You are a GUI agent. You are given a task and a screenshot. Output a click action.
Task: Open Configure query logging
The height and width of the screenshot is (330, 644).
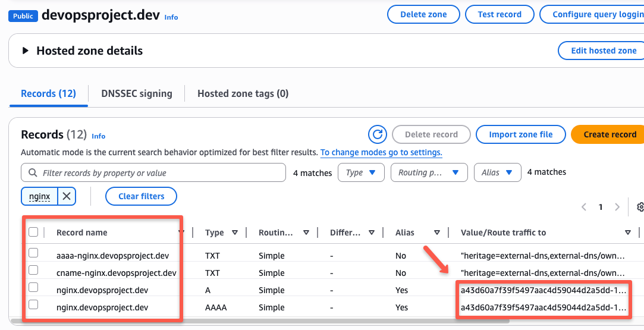tap(592, 14)
